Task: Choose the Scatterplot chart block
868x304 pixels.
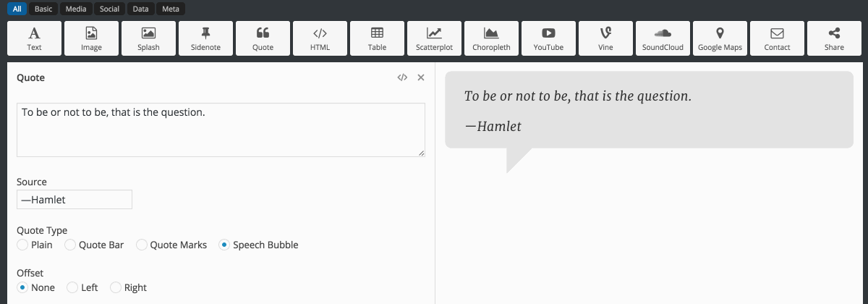Action: pos(434,38)
